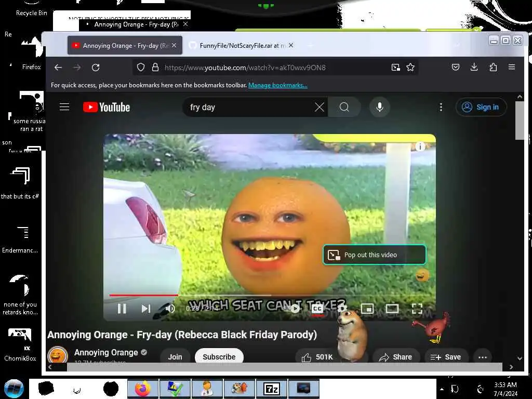532x399 pixels.
Task: Open YouTube settings three-dot menu
Action: tap(441, 107)
